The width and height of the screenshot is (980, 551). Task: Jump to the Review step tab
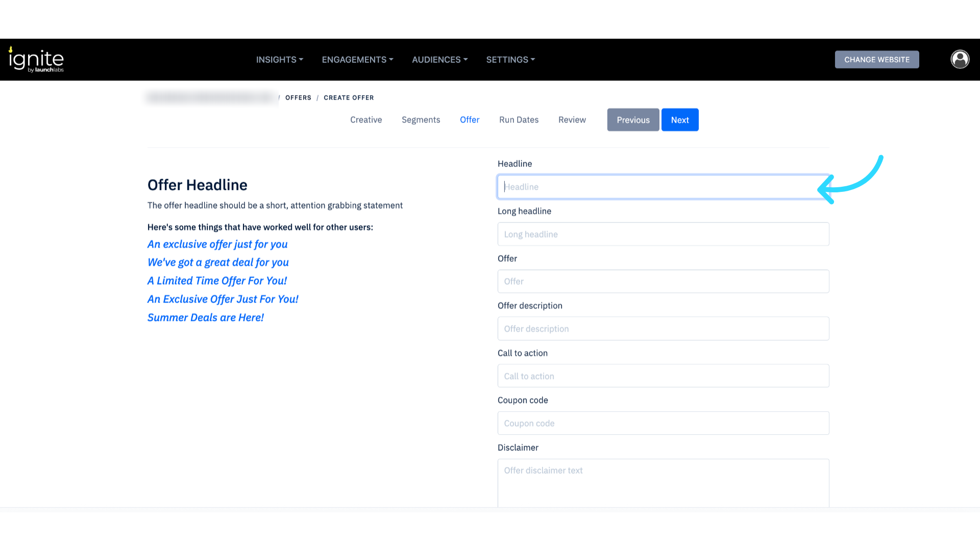pos(572,120)
